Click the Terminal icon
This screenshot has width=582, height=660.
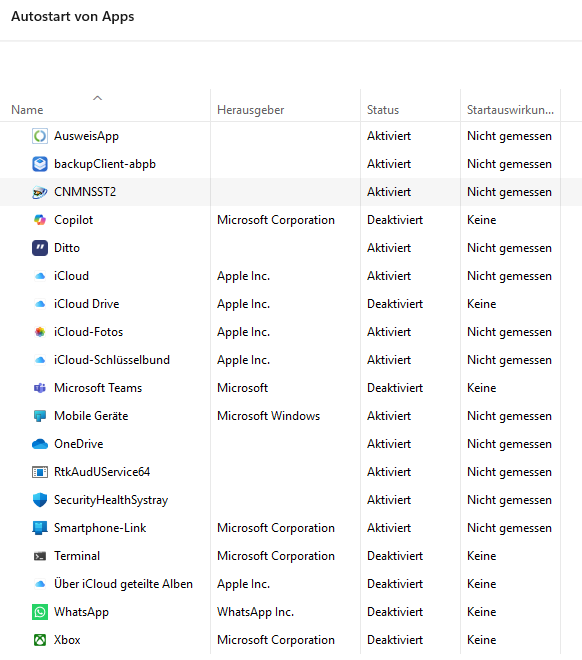pos(40,556)
